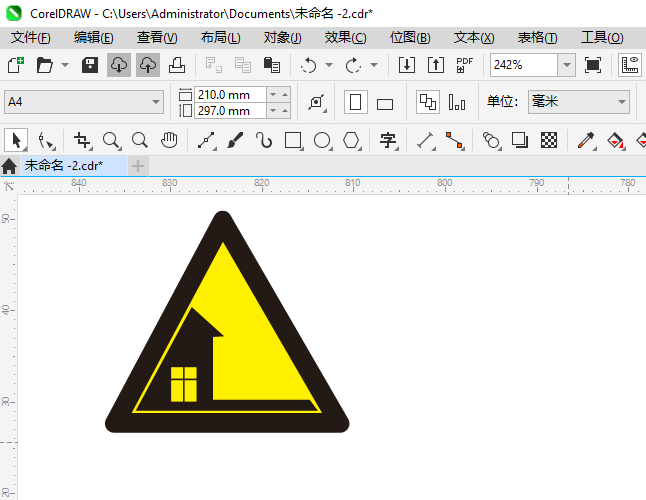Click the Paste clipboard icon
The height and width of the screenshot is (500, 646).
coord(272,65)
